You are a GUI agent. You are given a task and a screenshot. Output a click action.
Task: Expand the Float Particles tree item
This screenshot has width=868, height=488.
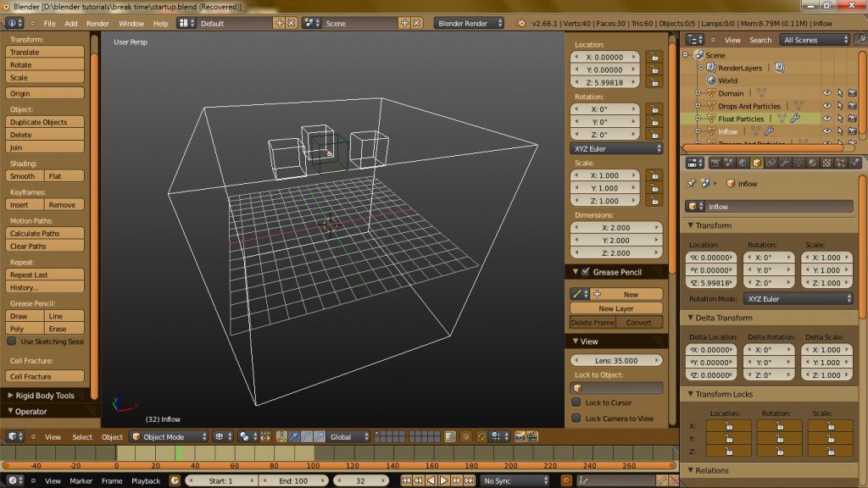pyautogui.click(x=698, y=119)
